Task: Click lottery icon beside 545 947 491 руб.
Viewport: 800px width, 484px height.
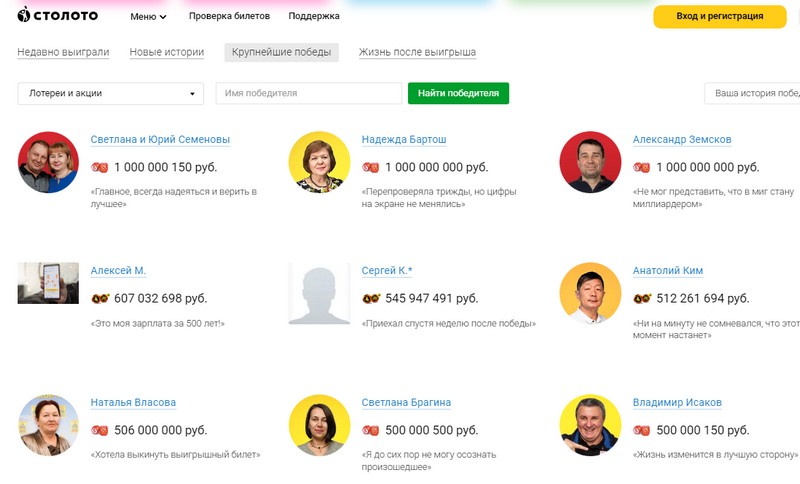Action: coord(371,298)
